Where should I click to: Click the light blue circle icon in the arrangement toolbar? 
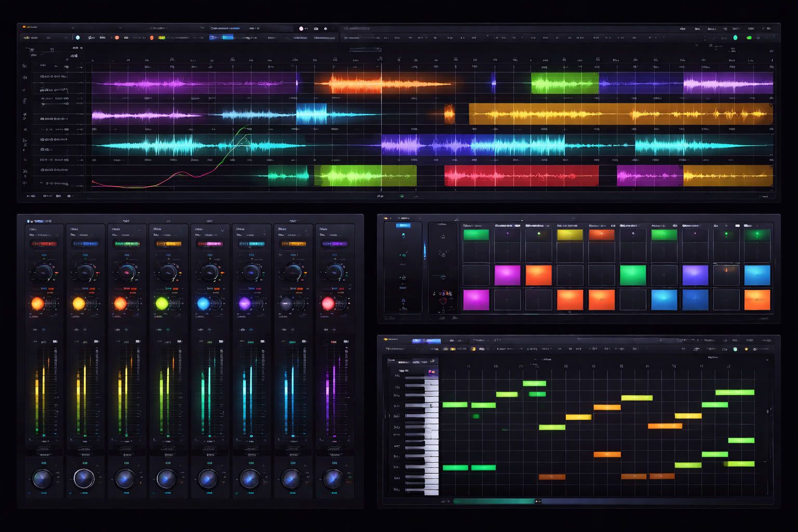78,37
